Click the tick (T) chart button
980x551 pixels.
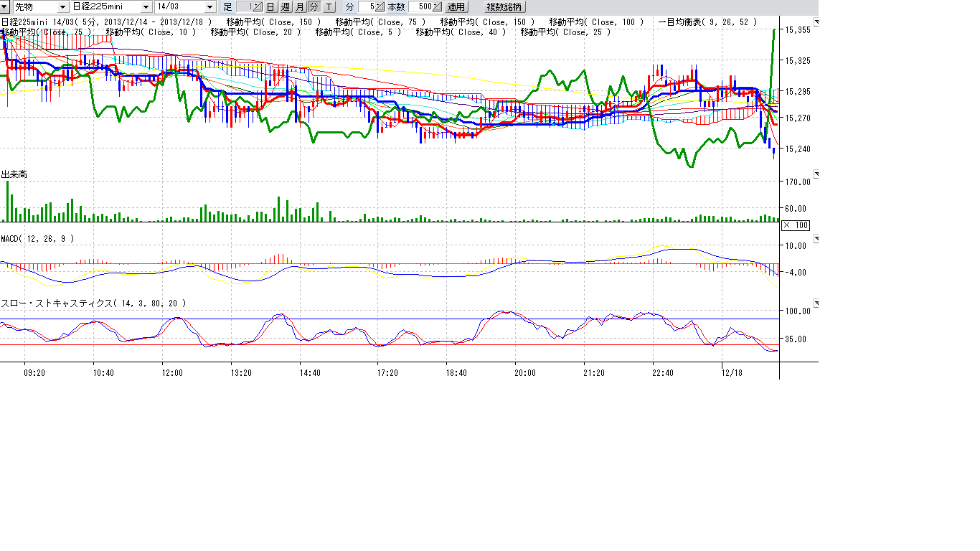click(x=329, y=6)
